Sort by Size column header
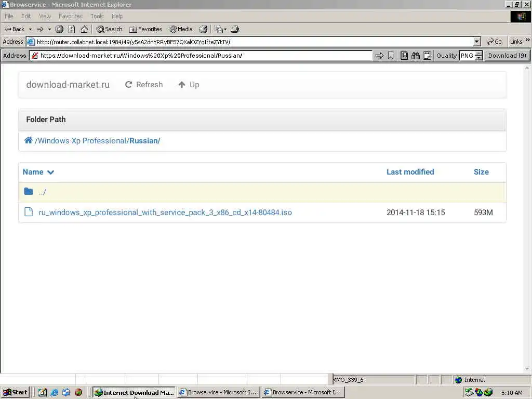This screenshot has height=399, width=532. click(x=481, y=172)
